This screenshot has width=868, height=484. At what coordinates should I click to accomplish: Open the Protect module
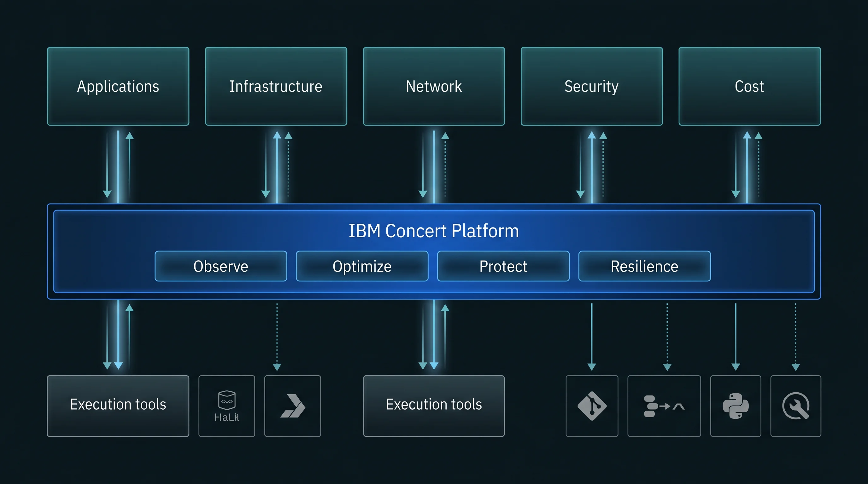tap(503, 266)
